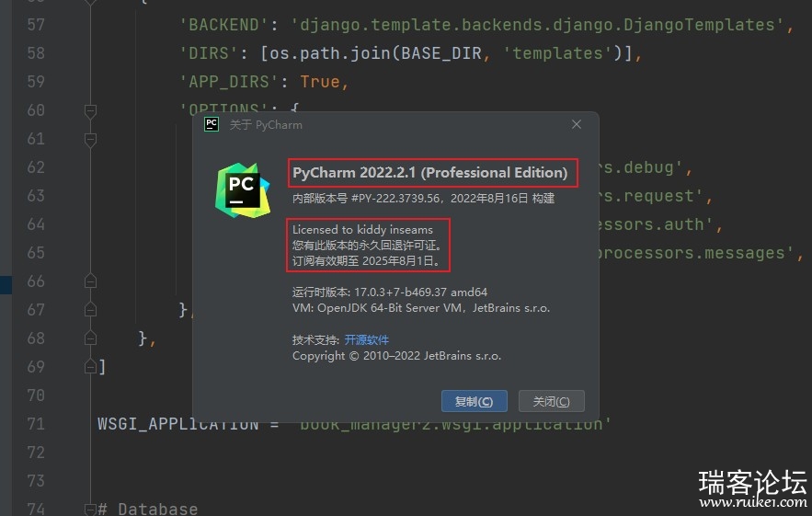The image size is (812, 516).
Task: Toggle the fold end marker on line 67
Action: click(90, 310)
